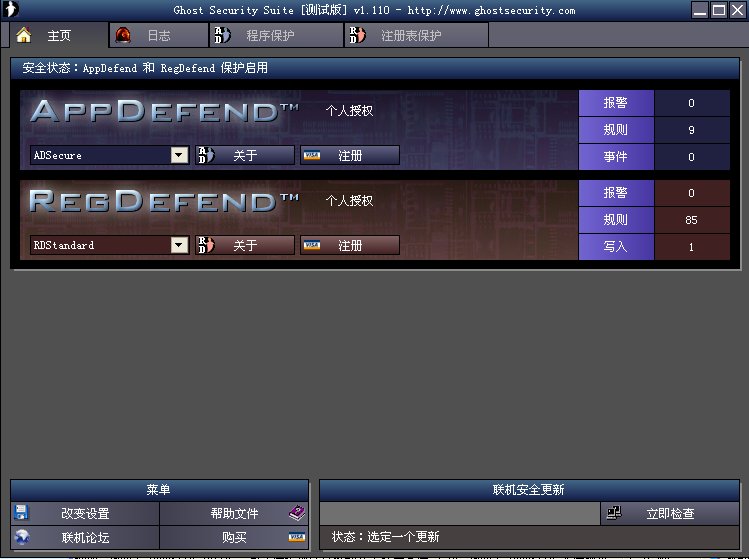Click 个人授权 text beside RegDefend
This screenshot has width=749, height=559.
pyautogui.click(x=349, y=201)
